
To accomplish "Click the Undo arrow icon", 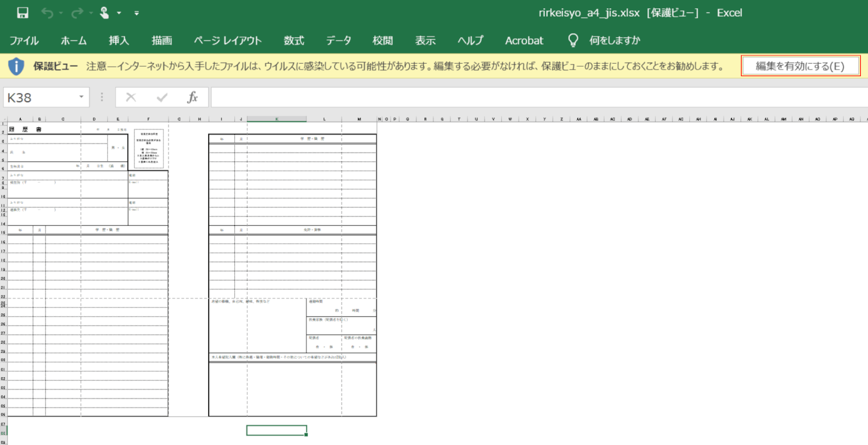I will coord(48,13).
